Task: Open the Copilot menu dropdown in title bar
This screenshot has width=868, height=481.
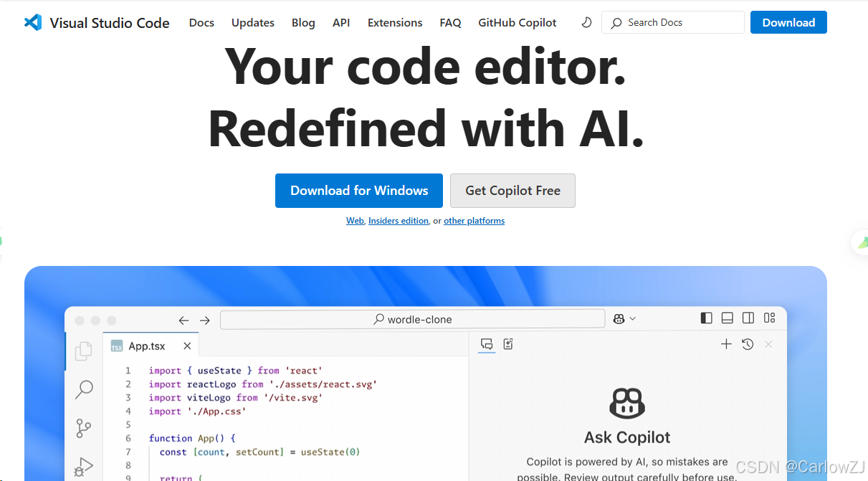Action: tap(624, 319)
